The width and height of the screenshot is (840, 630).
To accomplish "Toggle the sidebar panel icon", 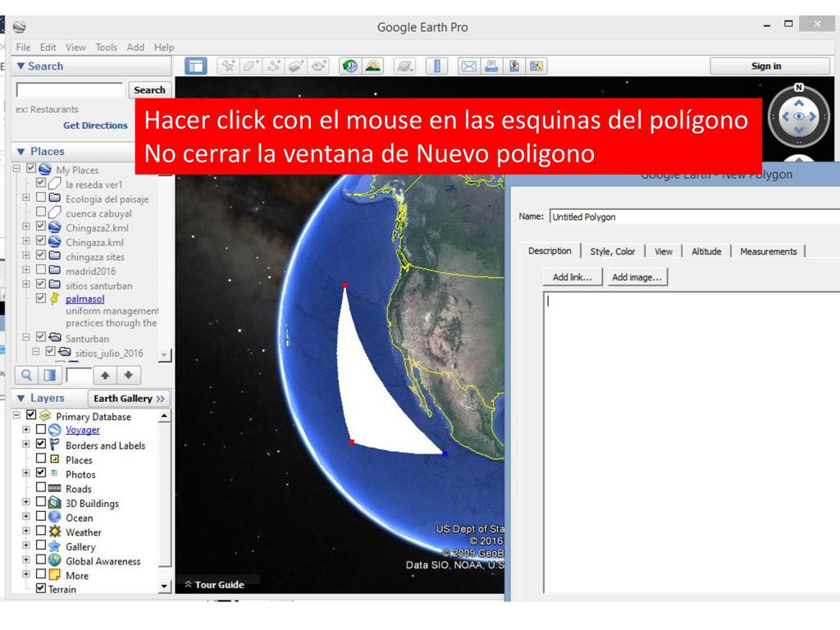I will coord(196,66).
